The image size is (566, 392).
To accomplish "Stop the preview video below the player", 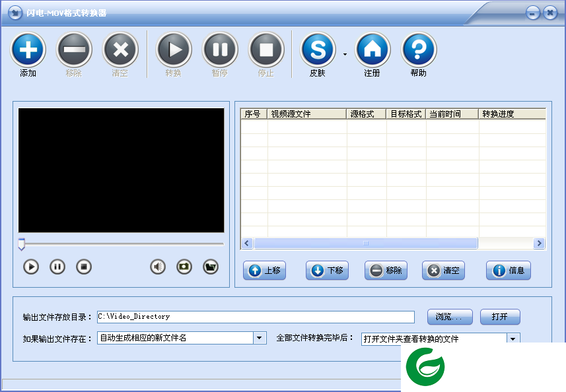I will pyautogui.click(x=84, y=267).
